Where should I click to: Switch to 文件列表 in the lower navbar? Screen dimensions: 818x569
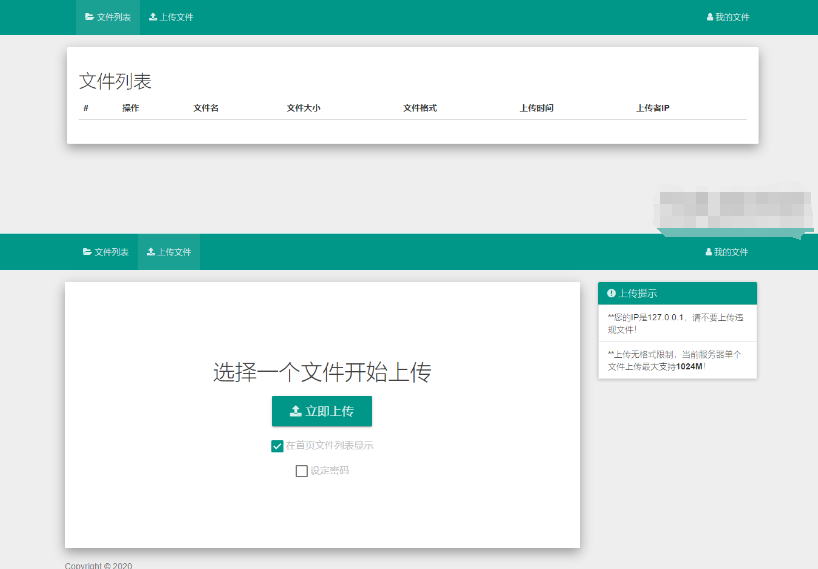[x=105, y=252]
